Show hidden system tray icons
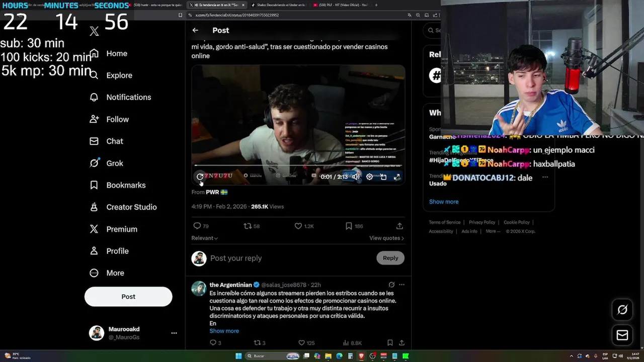Screen dimensions: 644x362 click(571, 356)
